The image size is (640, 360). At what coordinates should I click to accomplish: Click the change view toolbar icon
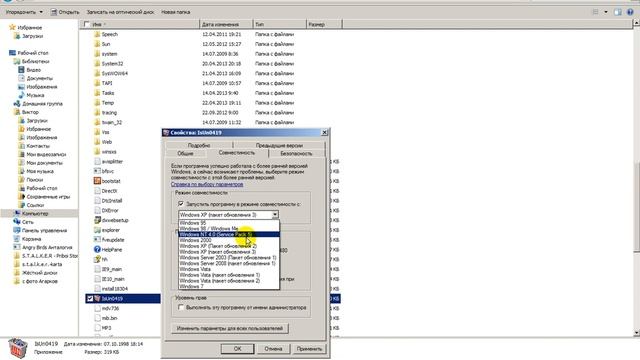pyautogui.click(x=596, y=12)
